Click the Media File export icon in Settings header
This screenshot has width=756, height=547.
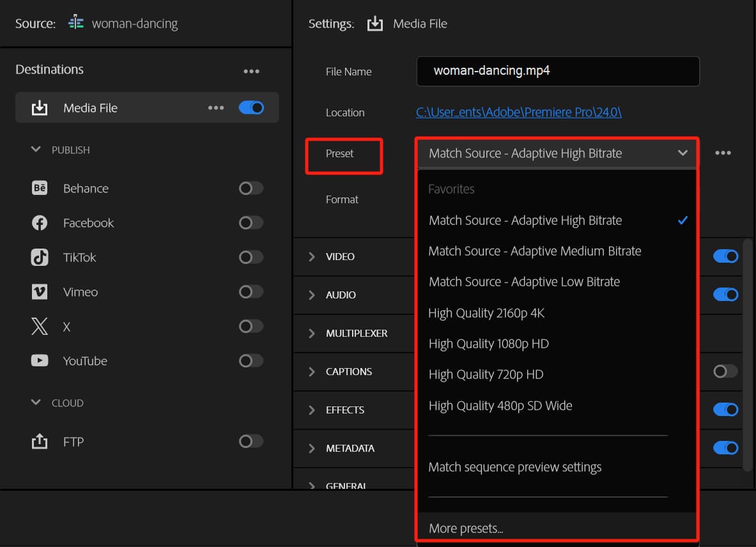(374, 24)
